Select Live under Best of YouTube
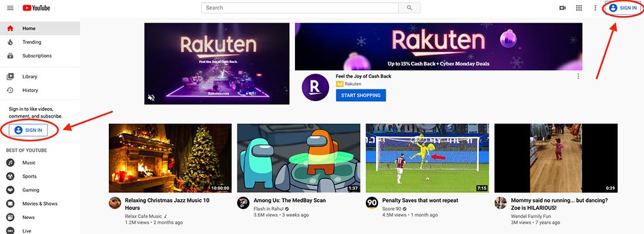The height and width of the screenshot is (234, 644). click(x=40, y=230)
